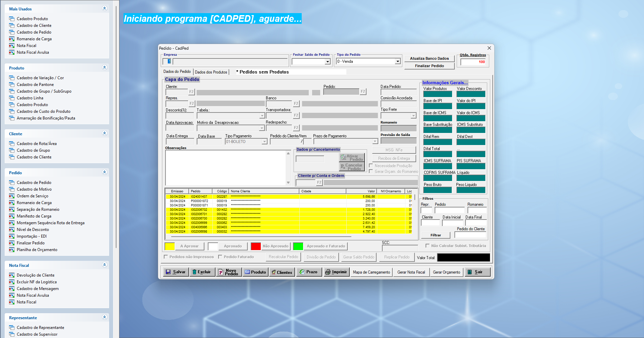Click the Finalizar Pedido button at top
Image resolution: width=644 pixels, height=338 pixels.
point(429,66)
